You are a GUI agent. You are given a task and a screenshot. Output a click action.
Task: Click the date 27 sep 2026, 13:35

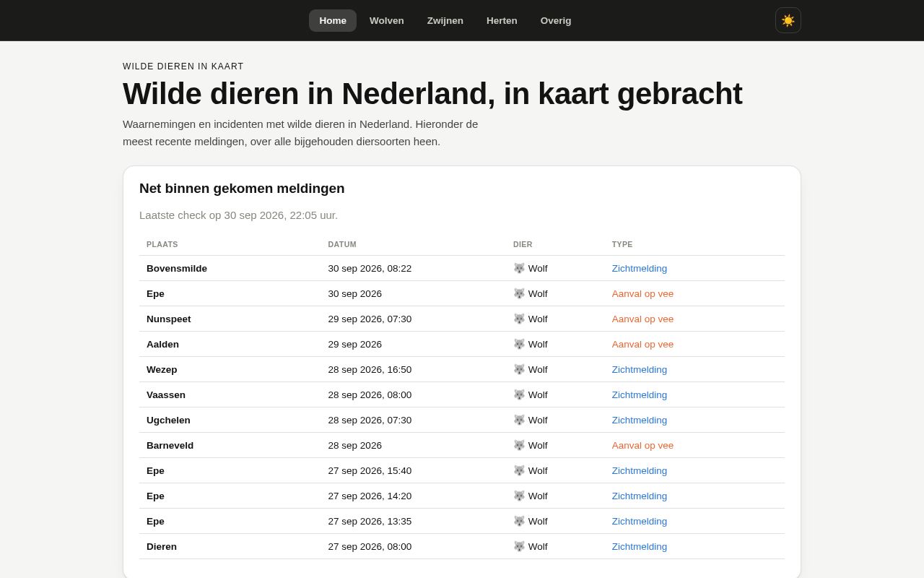click(370, 521)
